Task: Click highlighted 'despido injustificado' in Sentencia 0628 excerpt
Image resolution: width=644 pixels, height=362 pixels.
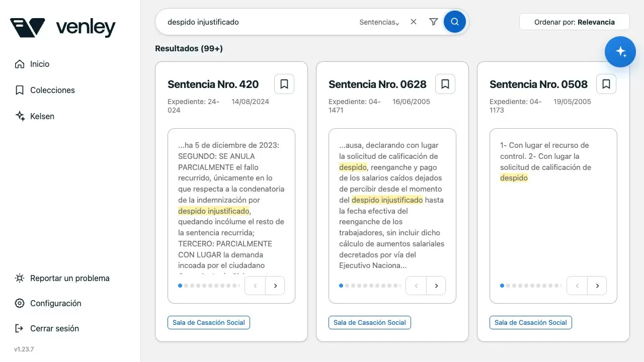Action: pyautogui.click(x=387, y=200)
